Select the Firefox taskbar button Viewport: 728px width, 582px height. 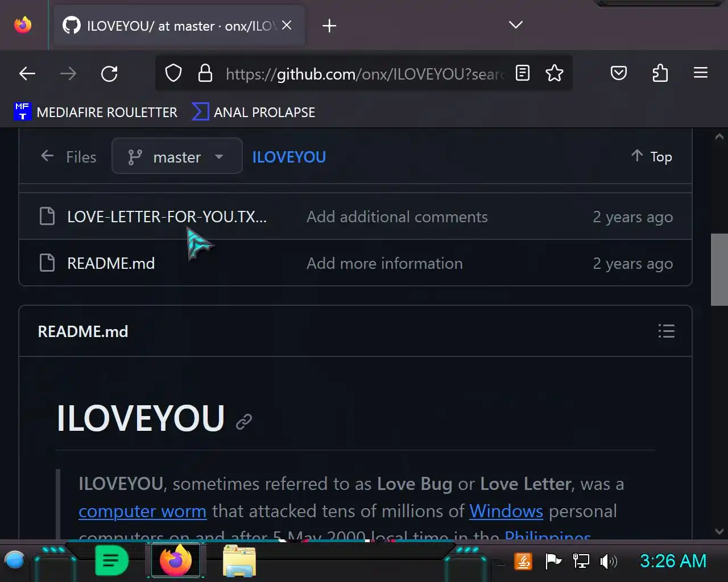175,560
